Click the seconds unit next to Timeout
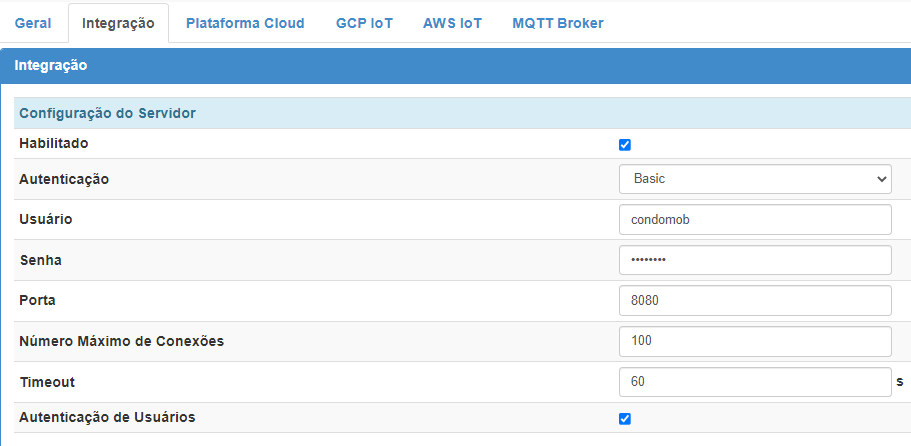This screenshot has width=911, height=446. point(900,382)
